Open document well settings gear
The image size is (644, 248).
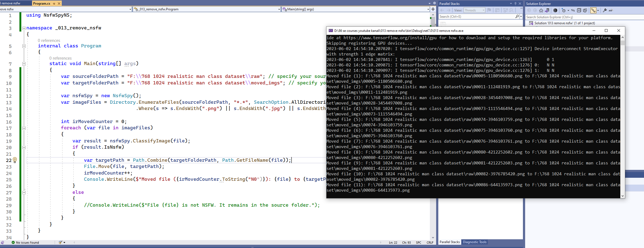tap(434, 3)
